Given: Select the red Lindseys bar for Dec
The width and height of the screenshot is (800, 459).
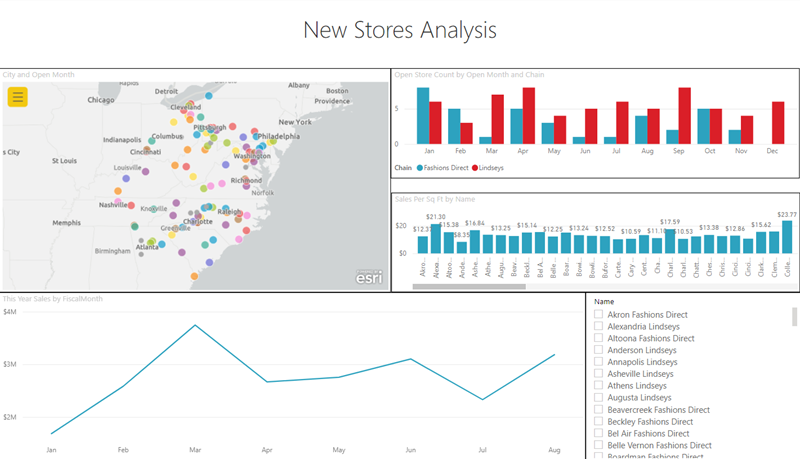Looking at the screenshot, I should click(x=778, y=123).
